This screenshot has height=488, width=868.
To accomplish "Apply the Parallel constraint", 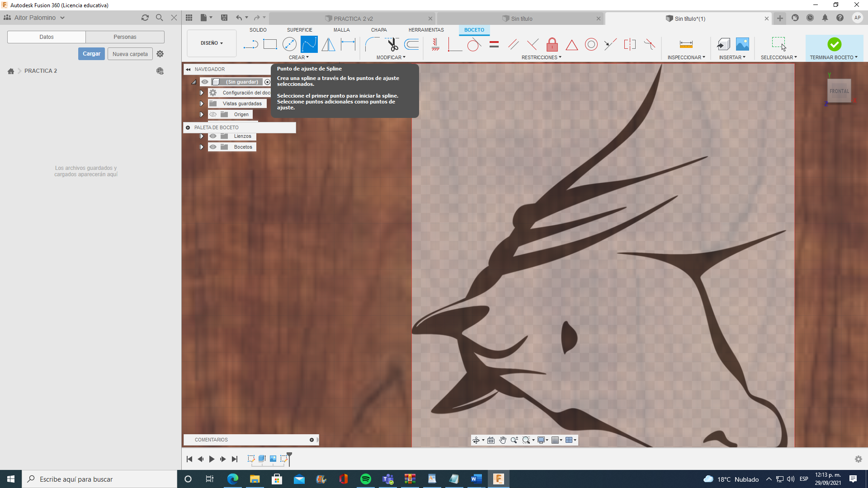I will tap(513, 44).
